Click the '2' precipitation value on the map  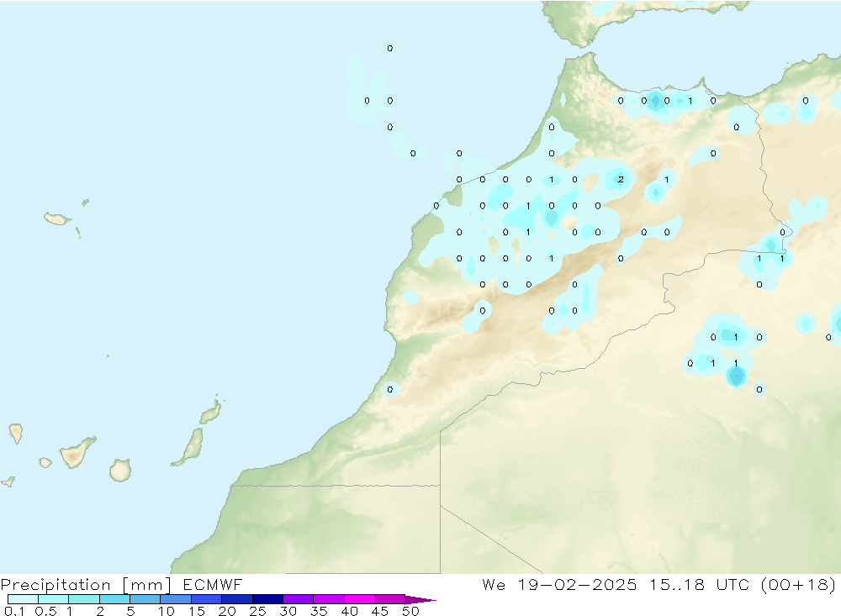[621, 179]
